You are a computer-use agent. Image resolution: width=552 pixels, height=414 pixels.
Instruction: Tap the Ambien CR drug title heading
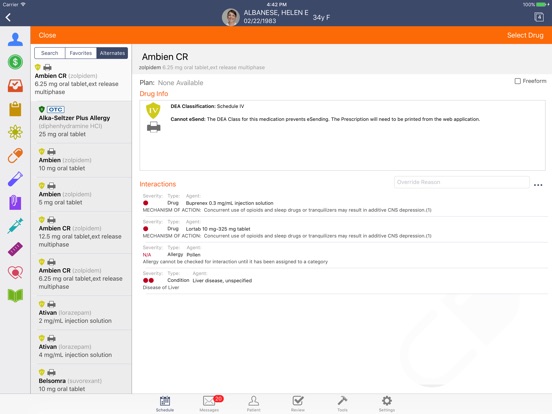tap(165, 57)
